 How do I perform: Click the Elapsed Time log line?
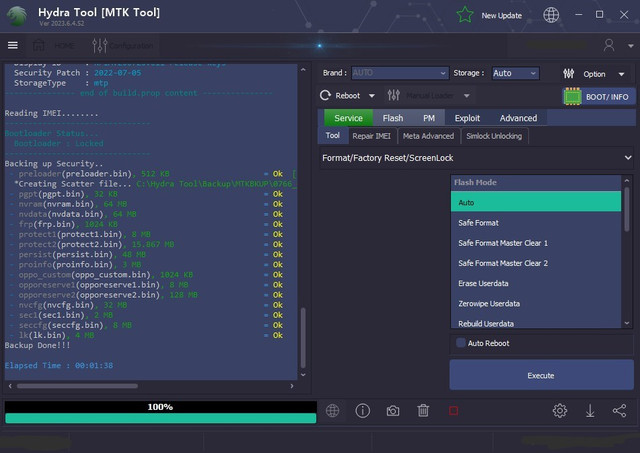59,365
